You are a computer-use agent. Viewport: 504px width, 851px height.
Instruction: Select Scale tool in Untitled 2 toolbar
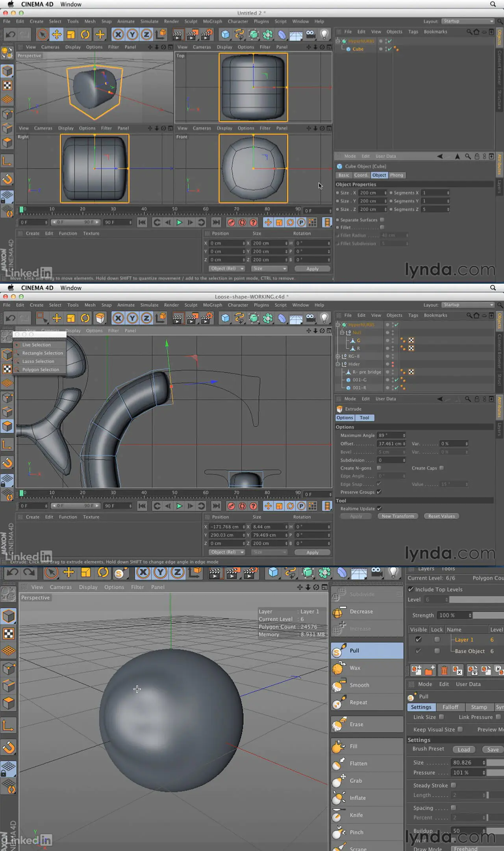pyautogui.click(x=71, y=35)
